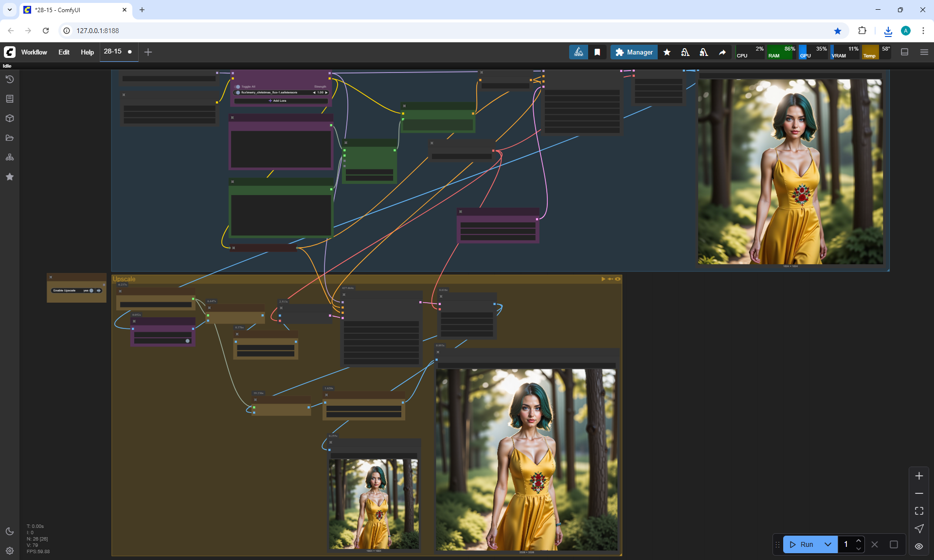934x560 pixels.
Task: Open the Queue history sidebar icon
Action: [10, 79]
